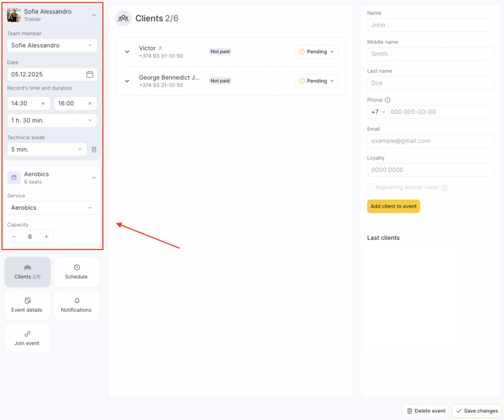Click the Email input field
This screenshot has width=504, height=420.
point(430,141)
